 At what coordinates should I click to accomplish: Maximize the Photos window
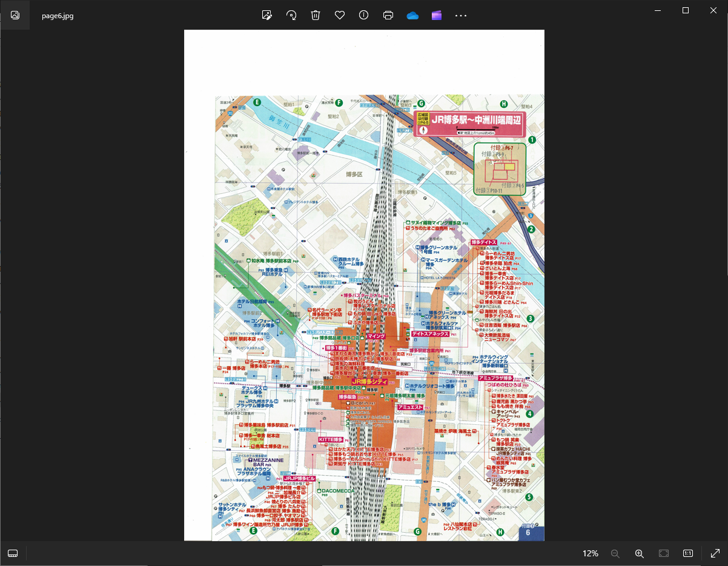[686, 10]
